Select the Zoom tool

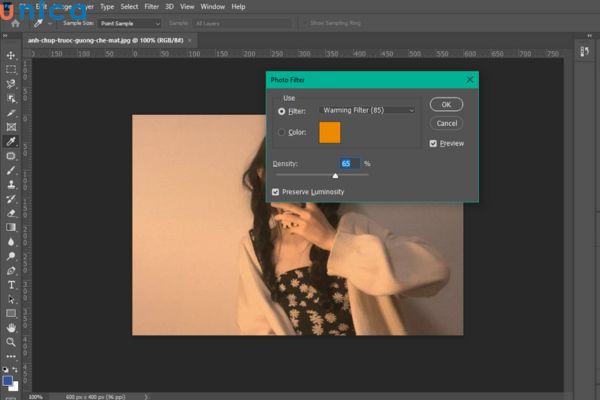click(11, 341)
